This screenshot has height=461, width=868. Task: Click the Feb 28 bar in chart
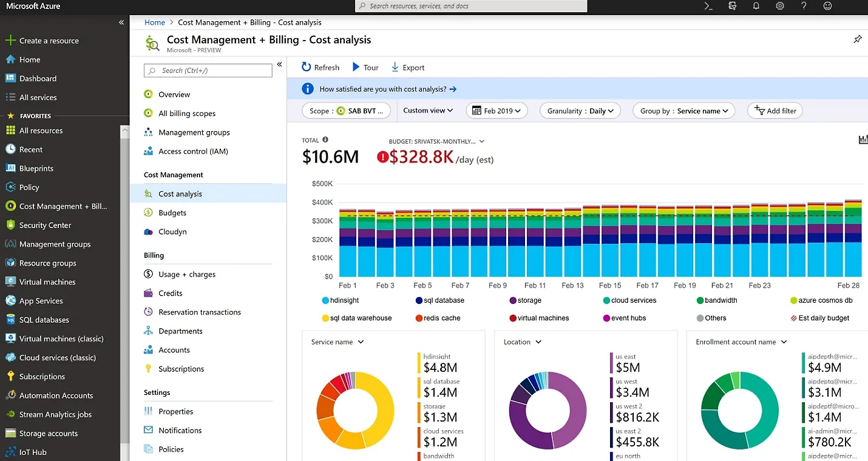pyautogui.click(x=853, y=238)
